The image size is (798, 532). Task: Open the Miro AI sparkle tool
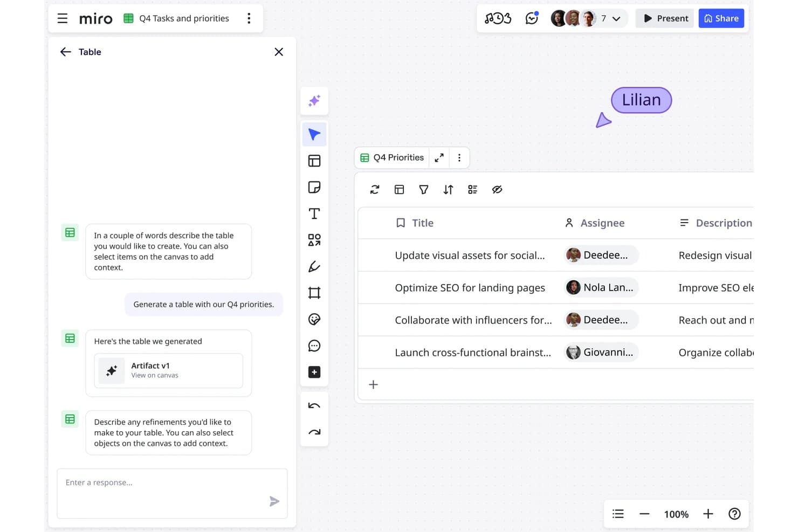[x=314, y=101]
